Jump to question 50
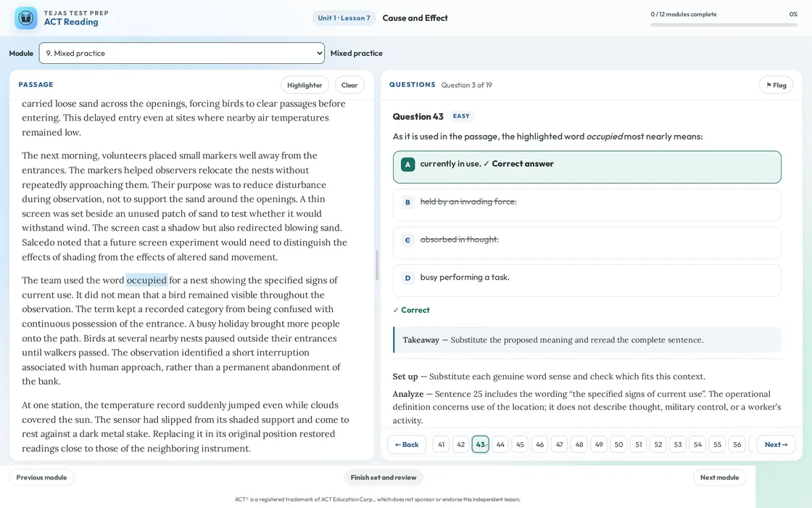812x508 pixels. click(618, 445)
